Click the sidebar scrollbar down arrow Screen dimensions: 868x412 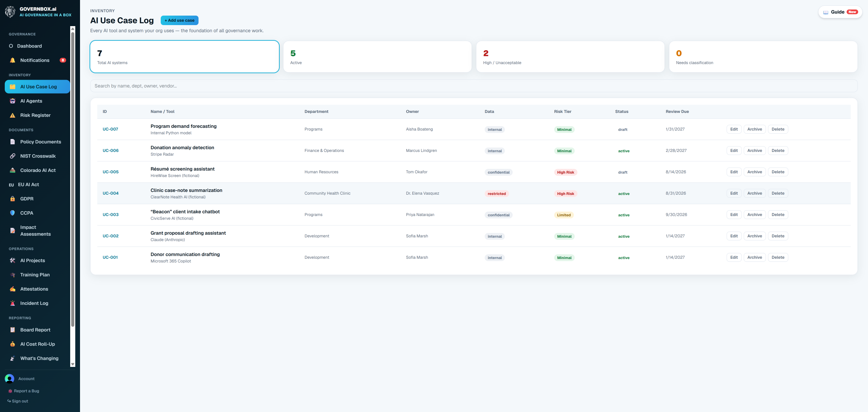tap(73, 364)
